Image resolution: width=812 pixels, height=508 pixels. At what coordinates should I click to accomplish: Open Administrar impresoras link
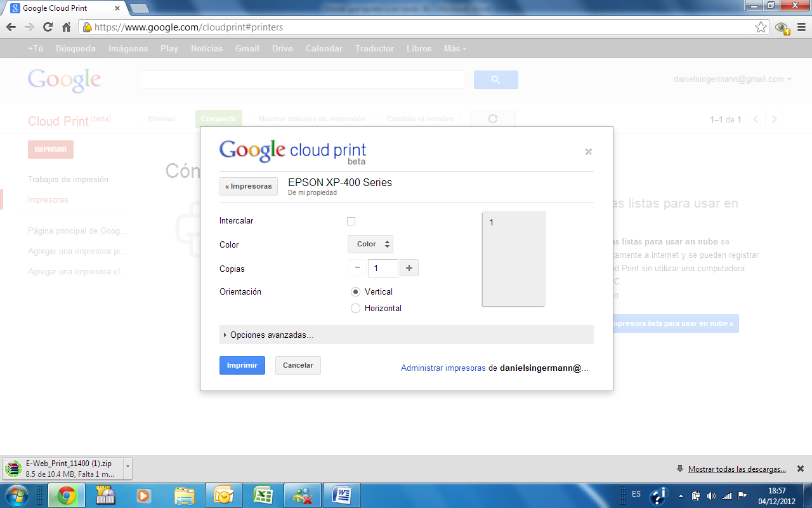coord(443,368)
